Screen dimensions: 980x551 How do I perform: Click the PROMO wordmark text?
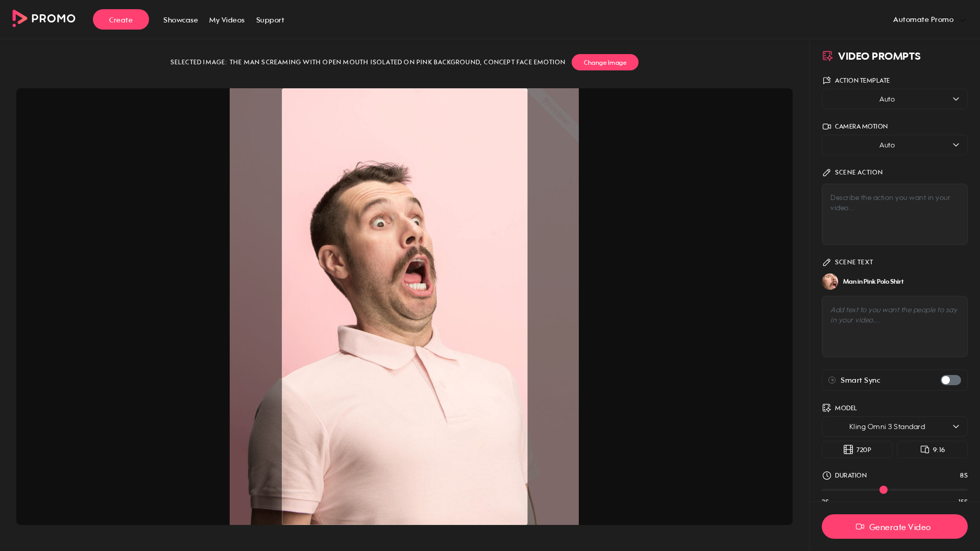53,18
